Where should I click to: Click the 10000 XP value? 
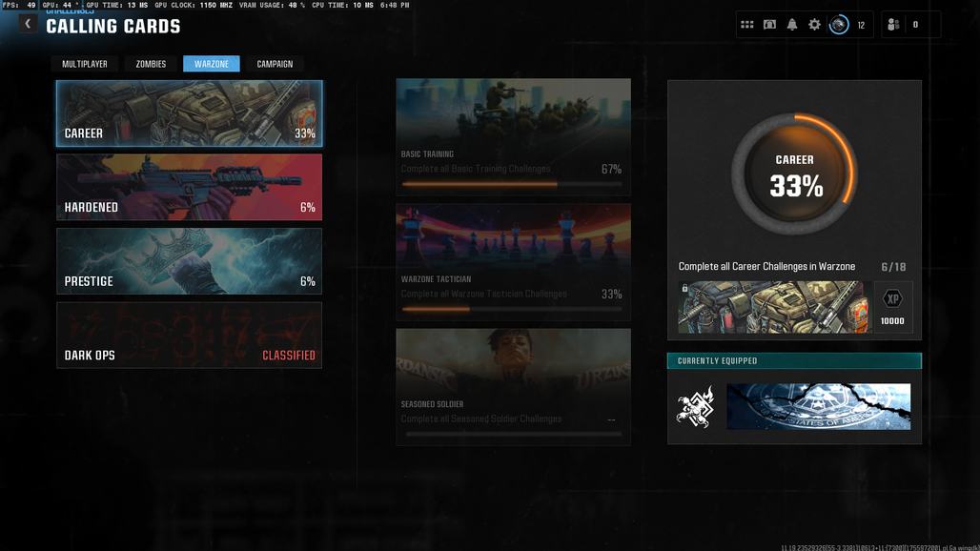(x=892, y=321)
